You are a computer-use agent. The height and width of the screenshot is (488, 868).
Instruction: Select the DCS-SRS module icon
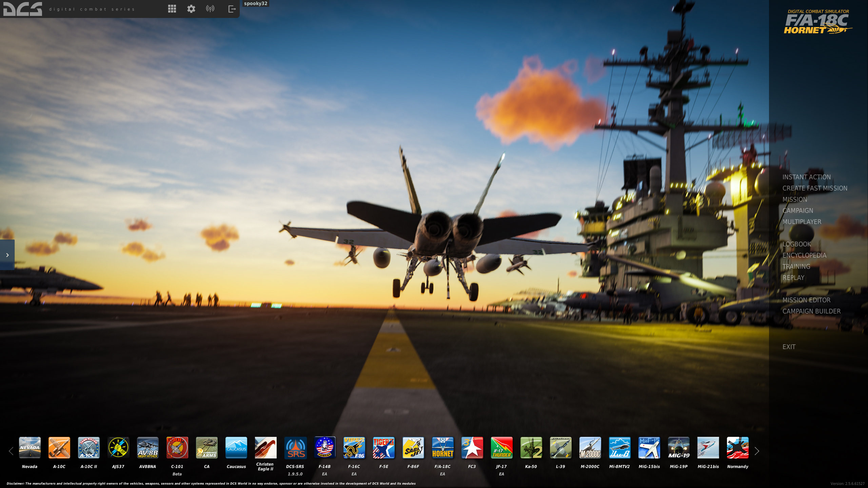point(295,447)
